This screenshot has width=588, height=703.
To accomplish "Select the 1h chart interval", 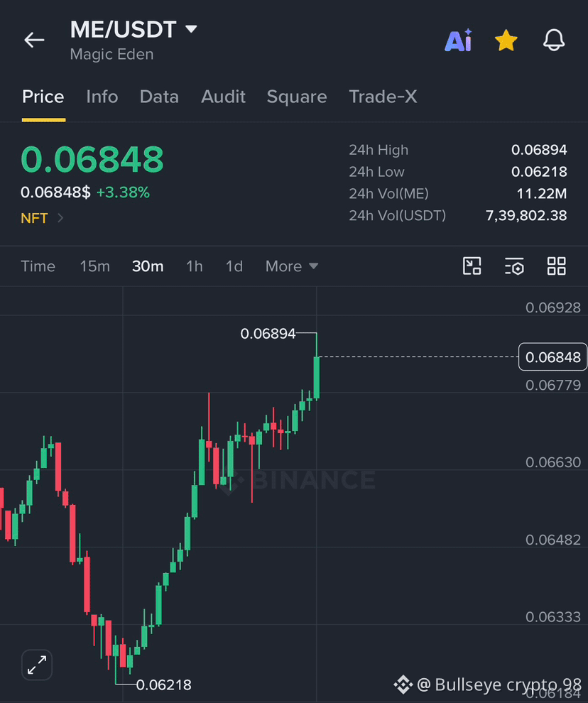I will tap(194, 266).
